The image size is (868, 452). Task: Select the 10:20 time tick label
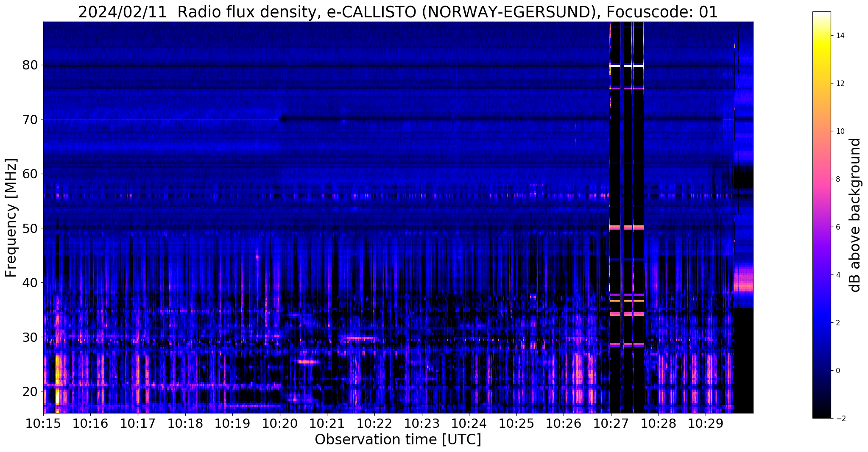[280, 423]
